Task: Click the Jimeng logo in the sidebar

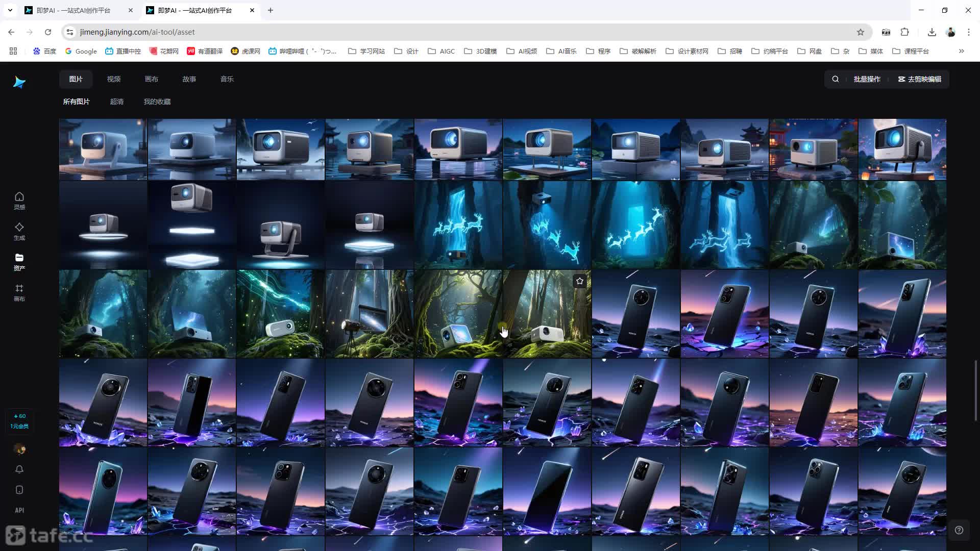Action: [19, 82]
